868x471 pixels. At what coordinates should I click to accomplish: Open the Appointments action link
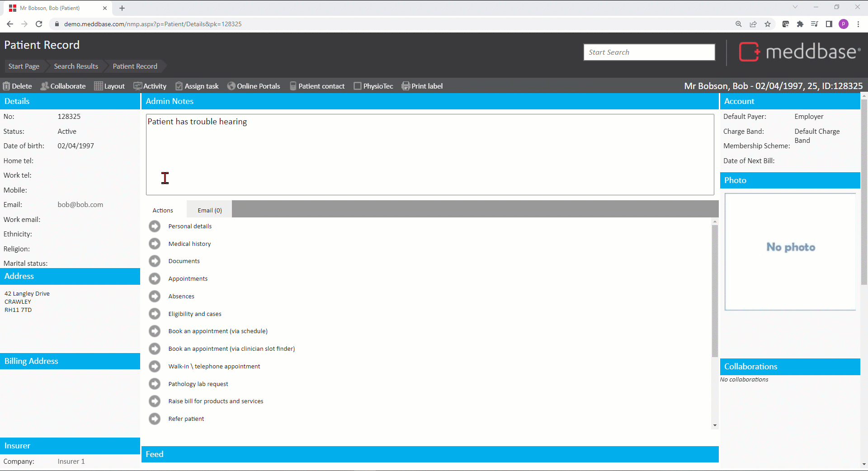[x=188, y=278]
